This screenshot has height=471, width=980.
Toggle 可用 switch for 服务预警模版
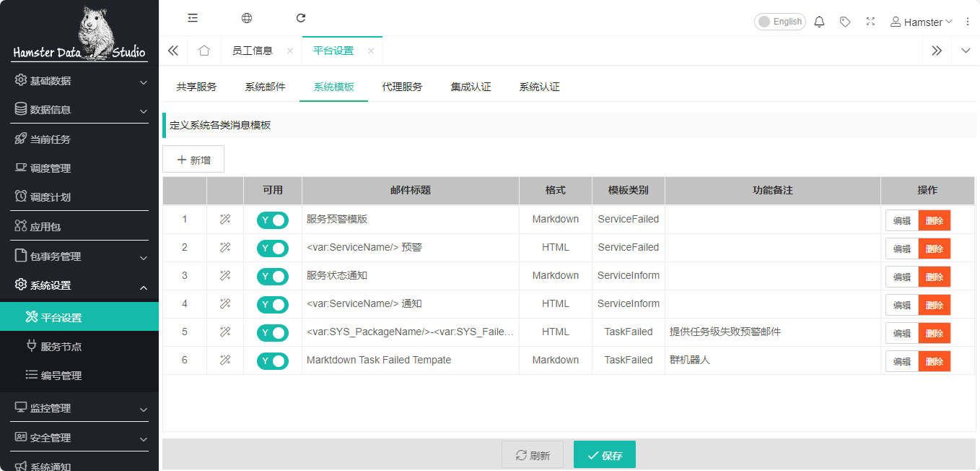point(273,220)
